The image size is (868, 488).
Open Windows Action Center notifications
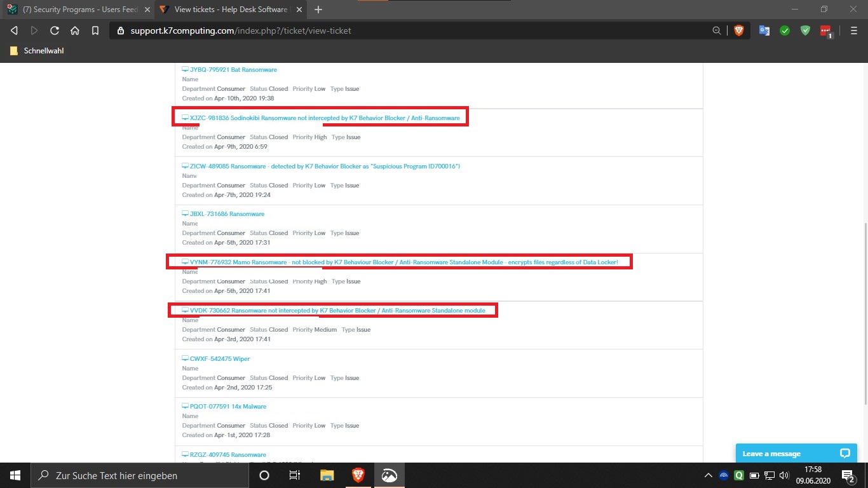pyautogui.click(x=848, y=475)
